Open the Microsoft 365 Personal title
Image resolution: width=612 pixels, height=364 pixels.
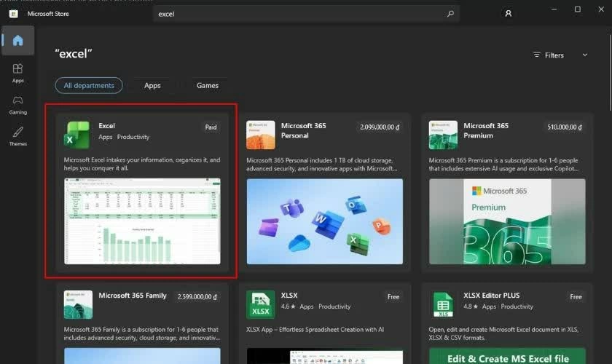[x=303, y=131]
